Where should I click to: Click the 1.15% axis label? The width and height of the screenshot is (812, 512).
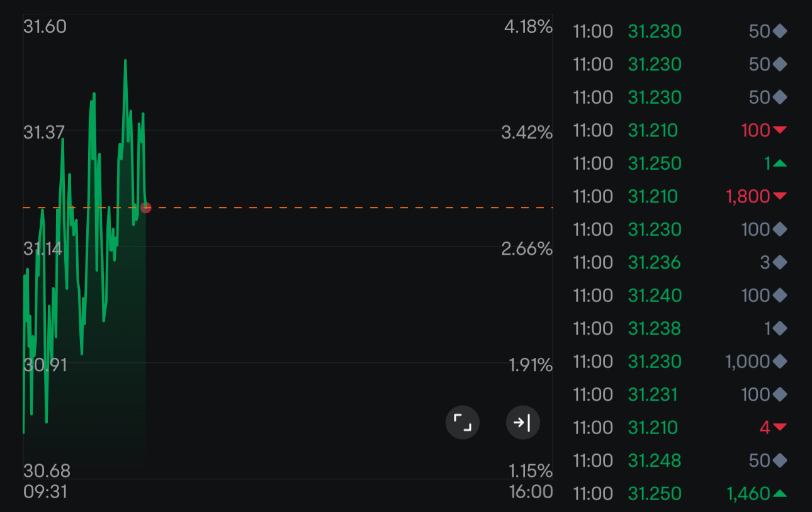(x=531, y=470)
